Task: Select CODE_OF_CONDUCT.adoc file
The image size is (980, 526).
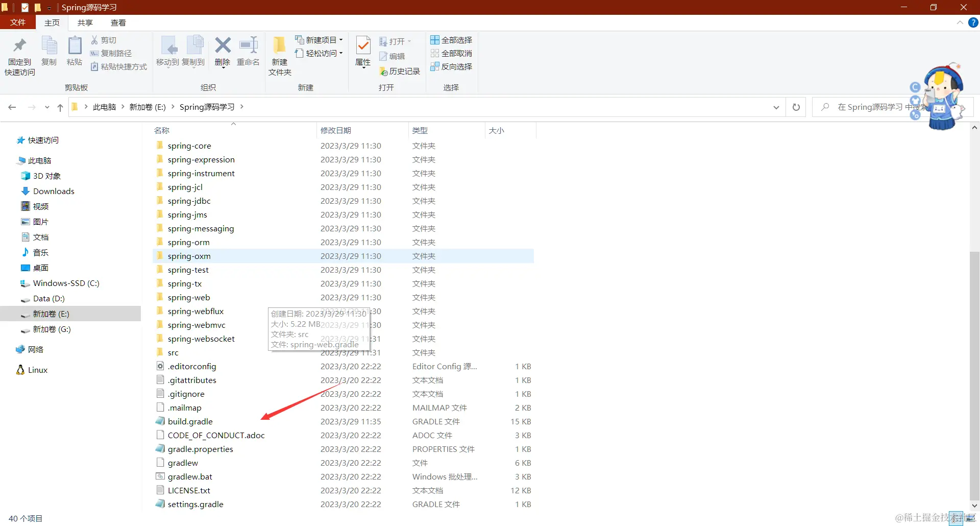Action: point(216,435)
